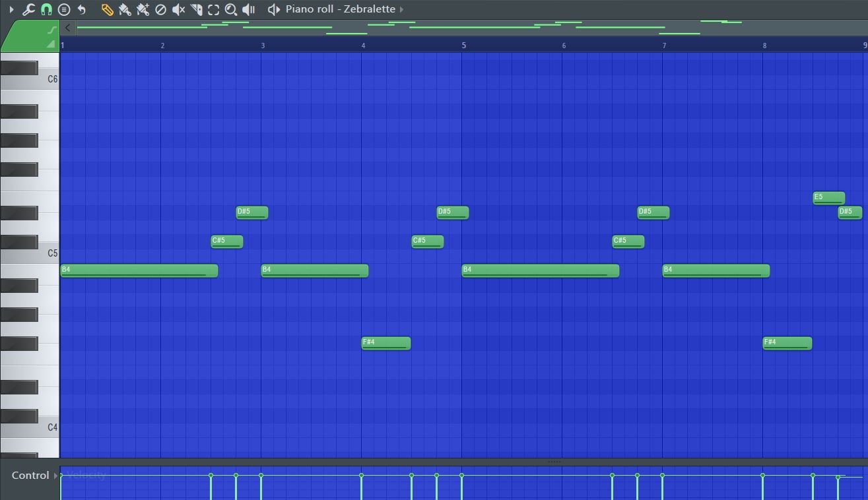Select the F#4 note at bar 4
Viewport: 868px width, 500px height.
(x=386, y=343)
